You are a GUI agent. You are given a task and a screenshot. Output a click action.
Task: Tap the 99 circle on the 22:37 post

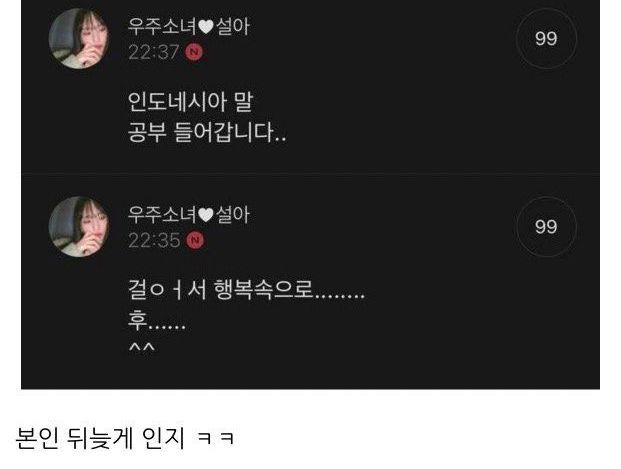pos(546,38)
